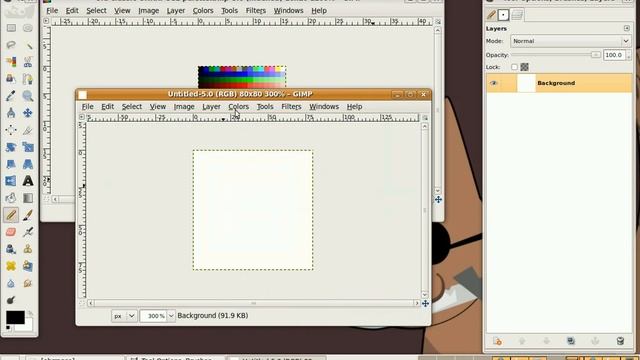The height and width of the screenshot is (360, 640).
Task: Toggle visibility eye of Background layer
Action: tap(493, 83)
